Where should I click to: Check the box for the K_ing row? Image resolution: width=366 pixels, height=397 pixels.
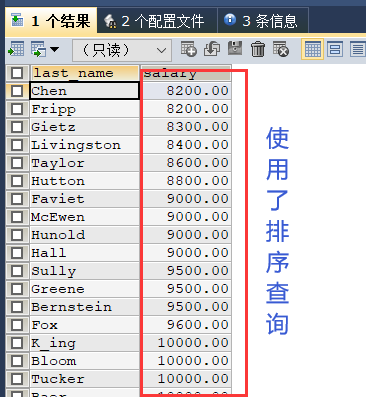click(17, 343)
